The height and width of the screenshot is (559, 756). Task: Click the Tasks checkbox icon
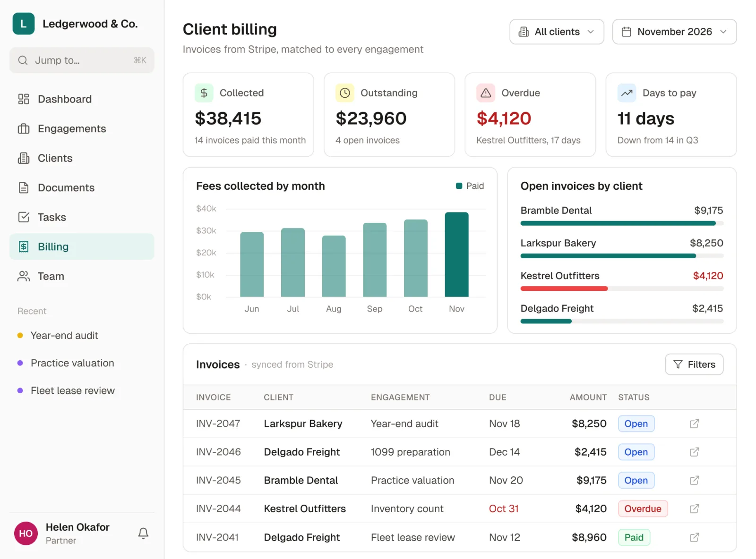tap(24, 217)
